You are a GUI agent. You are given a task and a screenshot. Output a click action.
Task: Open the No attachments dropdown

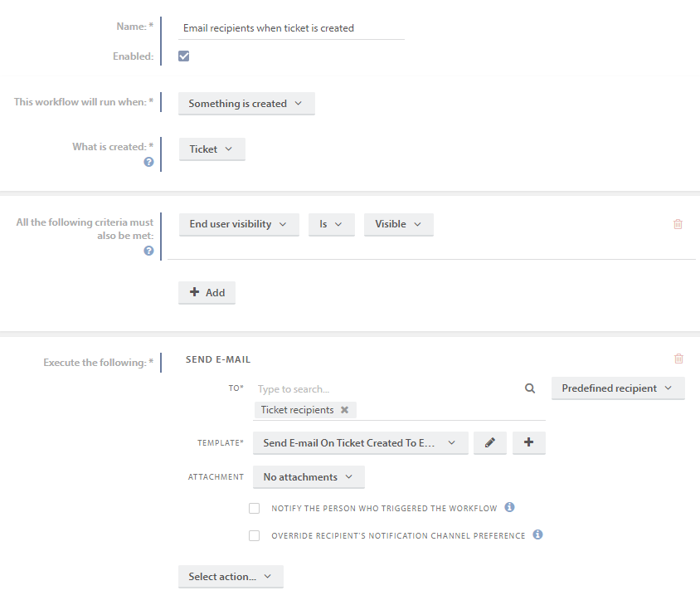point(308,477)
